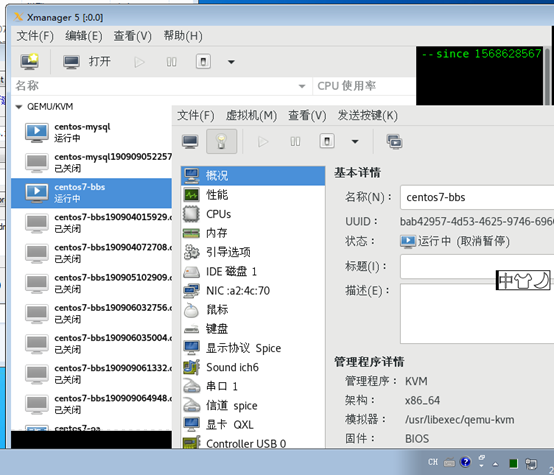
Task: Select centos7-bbs190909061332 virtual machine
Action: click(x=92, y=374)
